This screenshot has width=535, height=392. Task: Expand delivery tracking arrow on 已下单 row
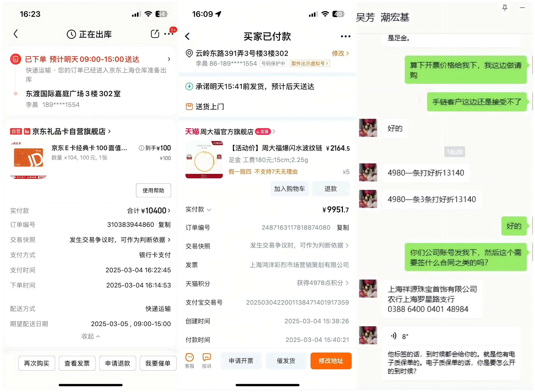tap(169, 59)
